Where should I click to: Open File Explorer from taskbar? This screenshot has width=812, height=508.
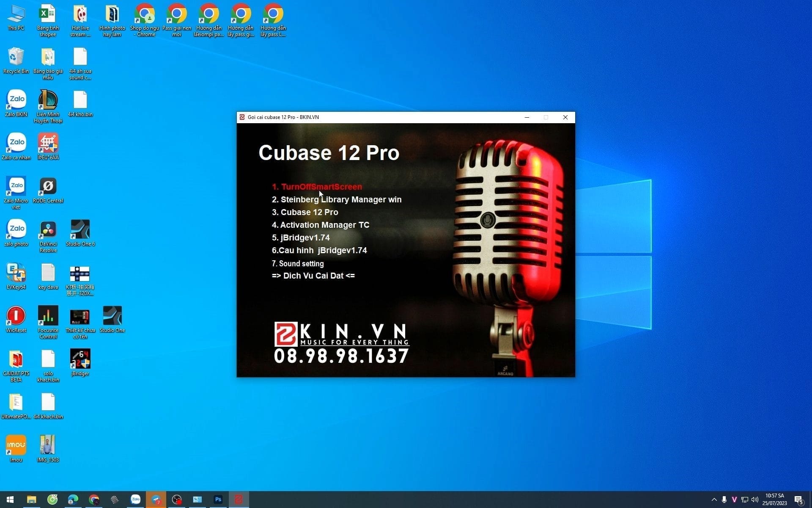click(x=32, y=500)
